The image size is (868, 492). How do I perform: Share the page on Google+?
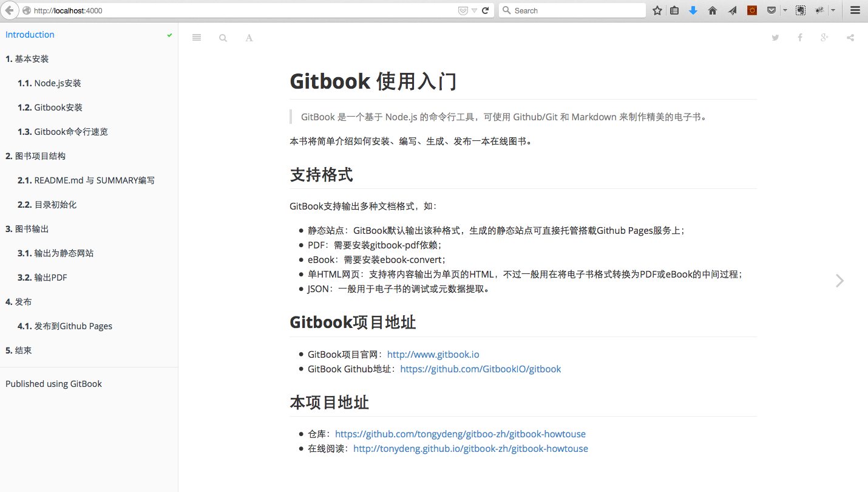pyautogui.click(x=824, y=37)
